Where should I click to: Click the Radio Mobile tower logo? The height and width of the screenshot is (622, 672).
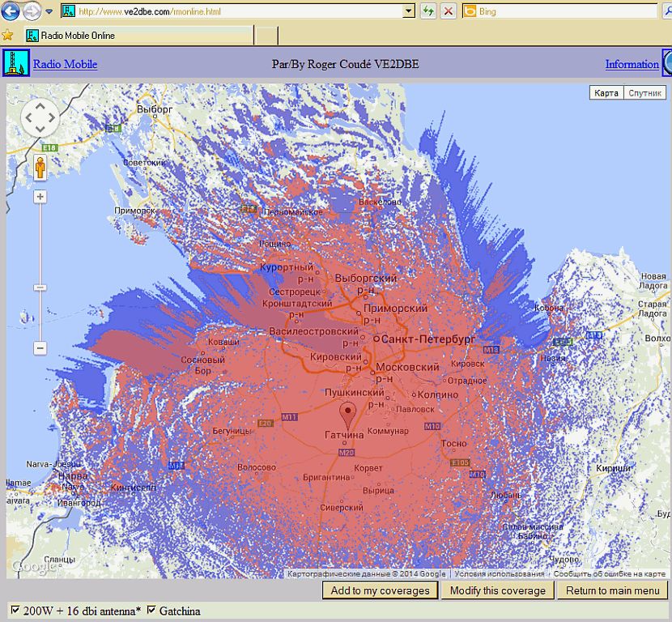[x=15, y=63]
